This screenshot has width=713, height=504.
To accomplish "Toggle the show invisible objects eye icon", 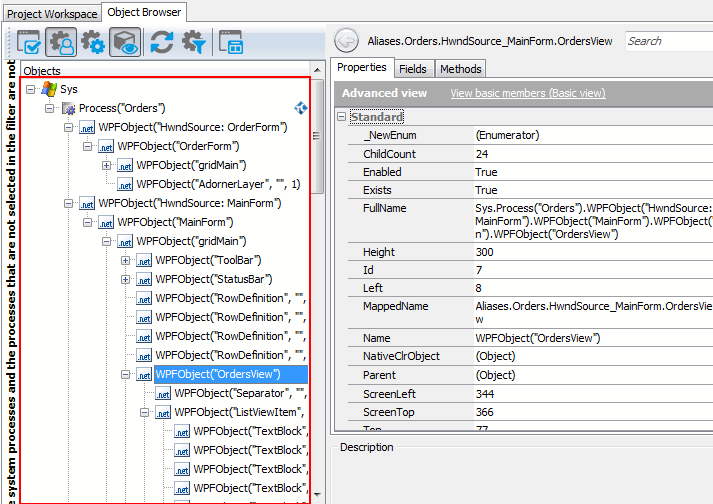I will (x=125, y=42).
